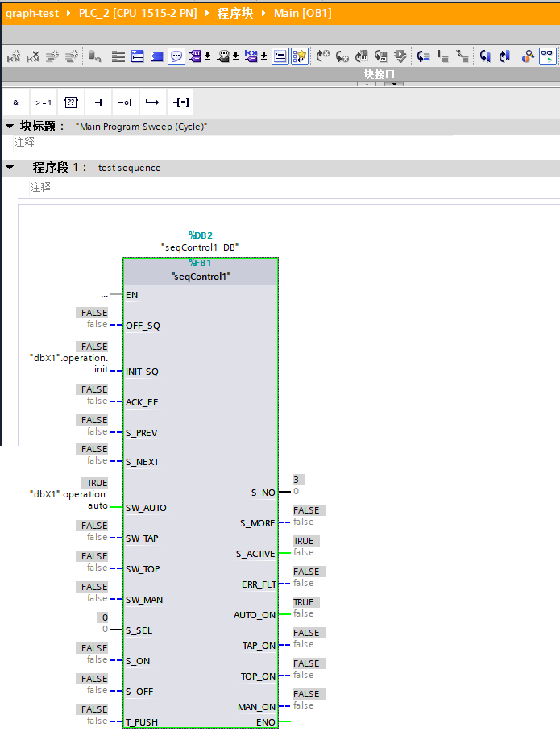Viewport: 560px width, 736px height.
Task: Click network title 'test sequence'
Action: click(130, 168)
